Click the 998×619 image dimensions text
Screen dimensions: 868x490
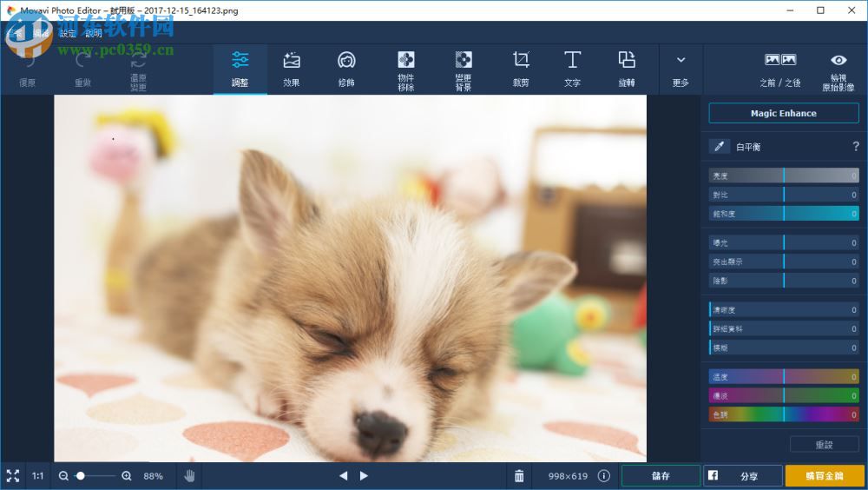click(568, 475)
